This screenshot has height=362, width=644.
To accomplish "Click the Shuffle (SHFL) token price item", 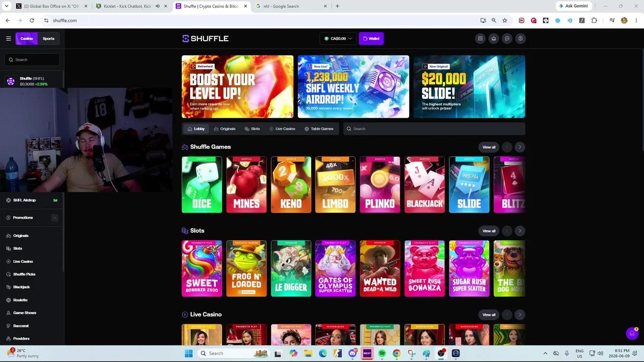I will [32, 81].
